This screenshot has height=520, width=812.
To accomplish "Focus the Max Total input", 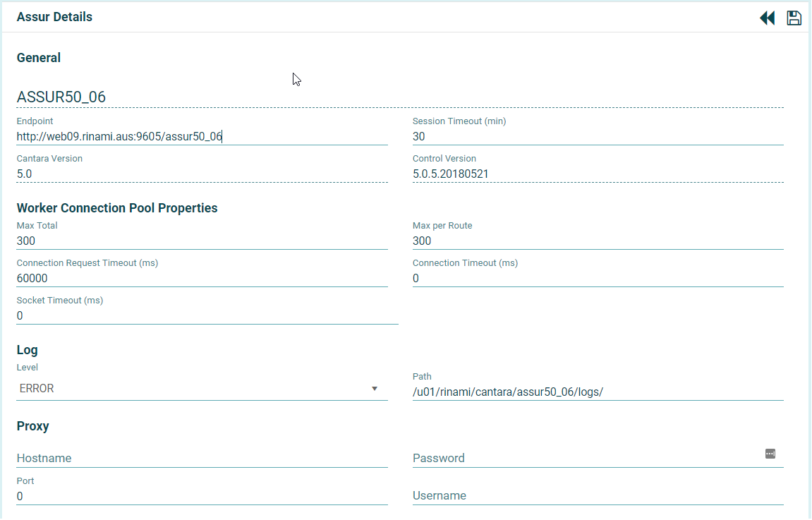I will coord(202,241).
